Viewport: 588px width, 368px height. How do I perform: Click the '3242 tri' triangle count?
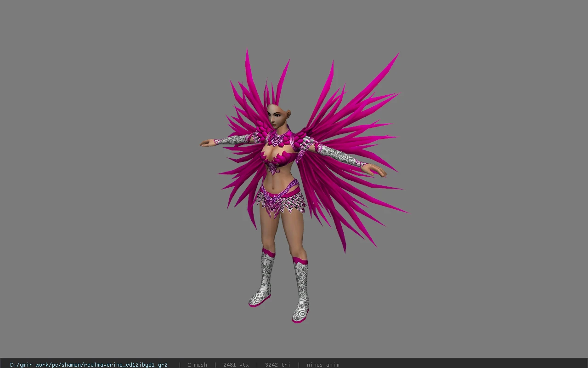pyautogui.click(x=277, y=365)
